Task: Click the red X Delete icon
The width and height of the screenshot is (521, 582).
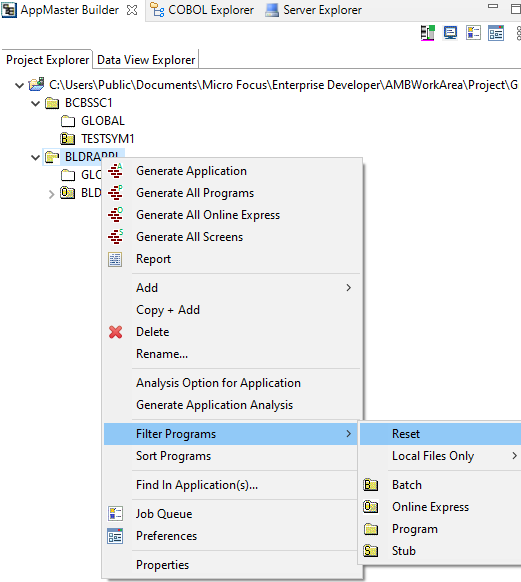Action: (115, 332)
